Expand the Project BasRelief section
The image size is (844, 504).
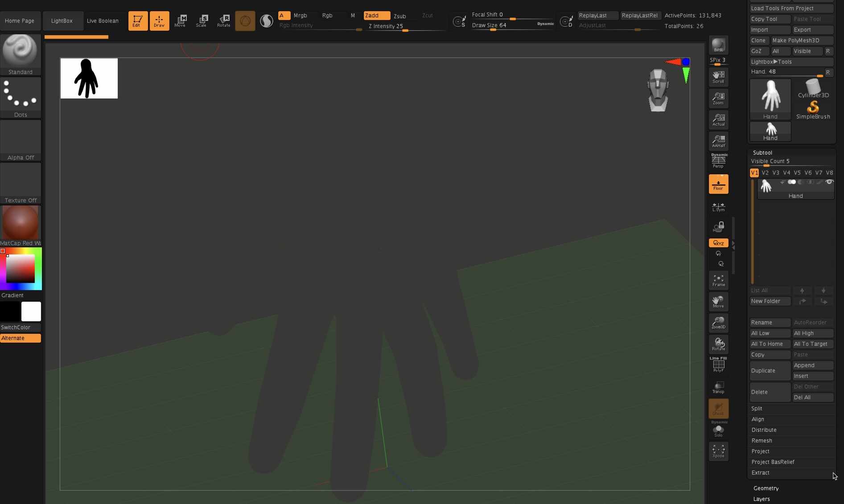773,462
